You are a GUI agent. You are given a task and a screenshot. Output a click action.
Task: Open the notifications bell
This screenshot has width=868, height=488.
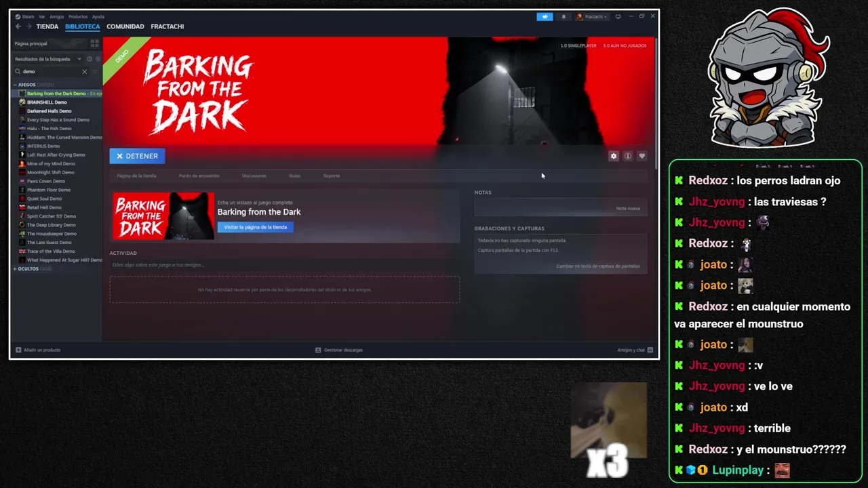tap(564, 17)
